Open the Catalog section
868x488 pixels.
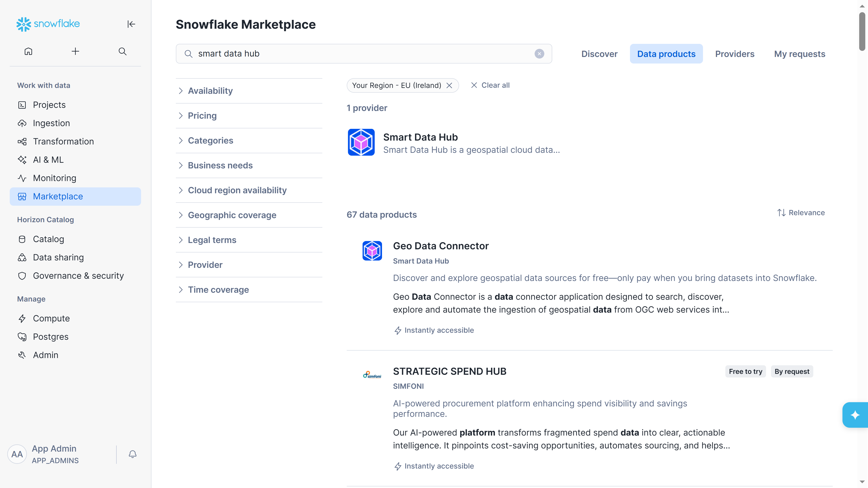click(x=75, y=239)
